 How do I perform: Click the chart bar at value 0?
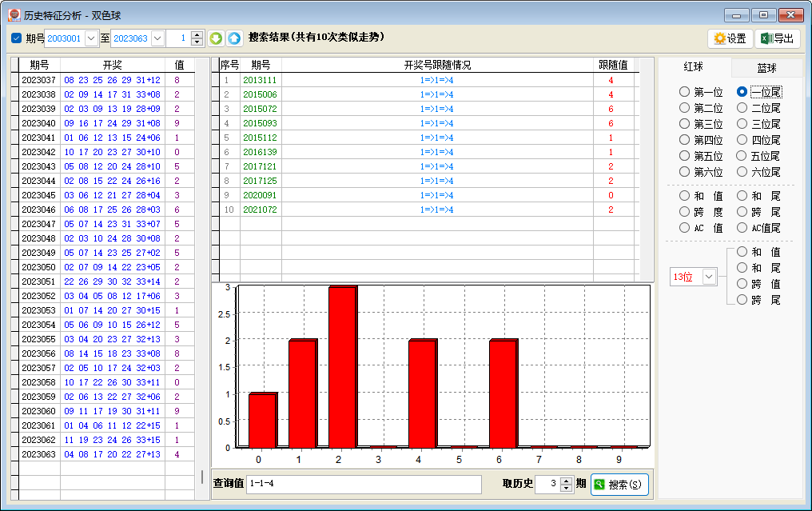coord(263,421)
